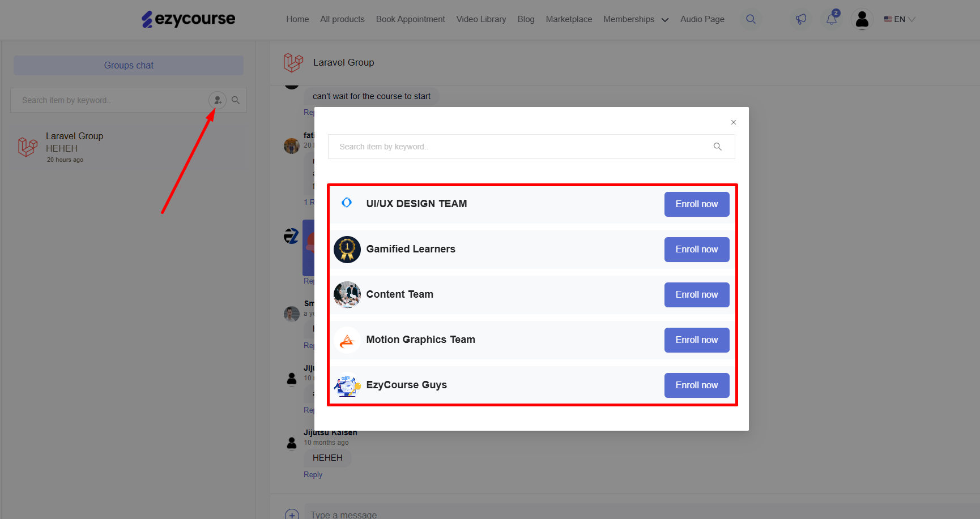Open the header search magnifier icon
The height and width of the screenshot is (519, 980).
751,19
